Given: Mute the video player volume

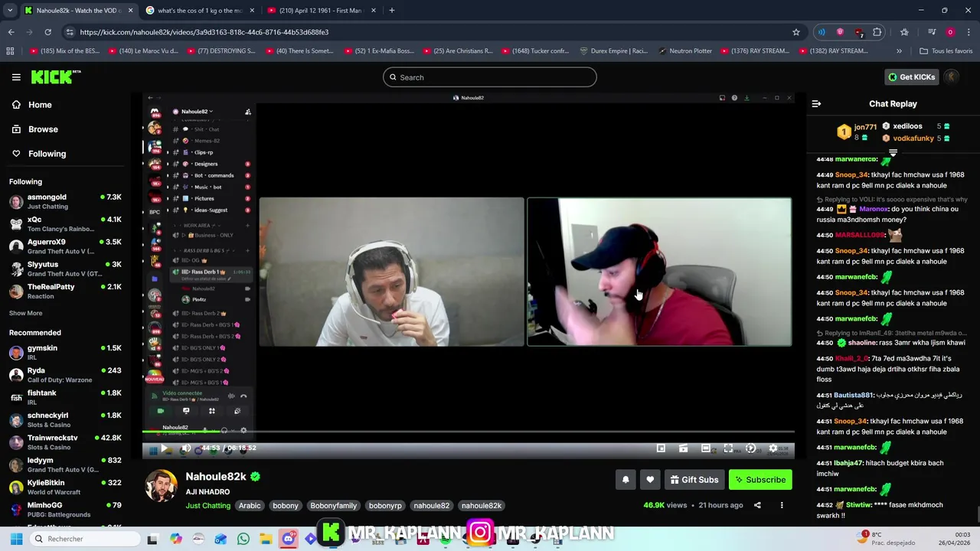Looking at the screenshot, I should pyautogui.click(x=186, y=448).
